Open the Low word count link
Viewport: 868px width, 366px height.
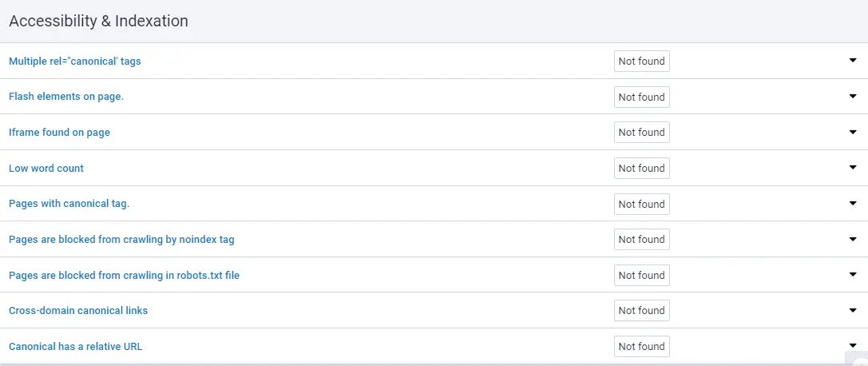(x=46, y=168)
